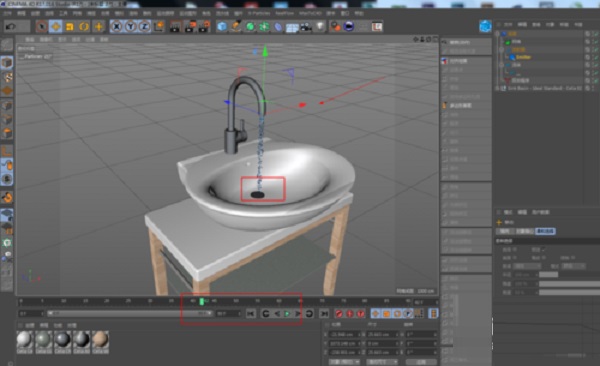
Task: Activate the Scale tool
Action: click(70, 26)
